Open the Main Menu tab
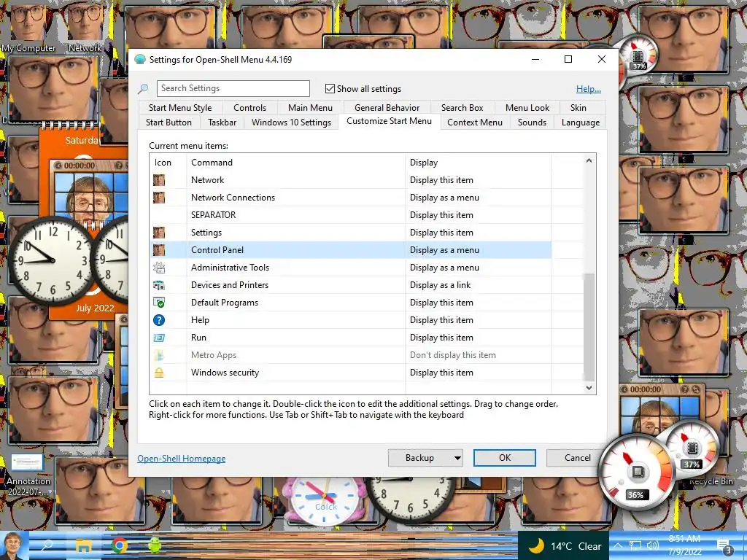This screenshot has width=747, height=560. coord(310,108)
